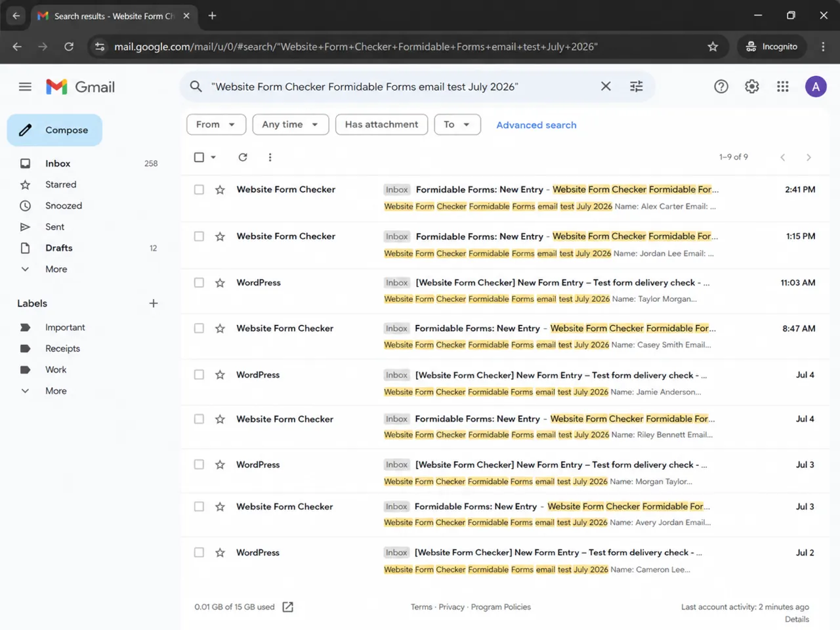Open the Terms link
This screenshot has height=630, width=840.
click(x=421, y=607)
